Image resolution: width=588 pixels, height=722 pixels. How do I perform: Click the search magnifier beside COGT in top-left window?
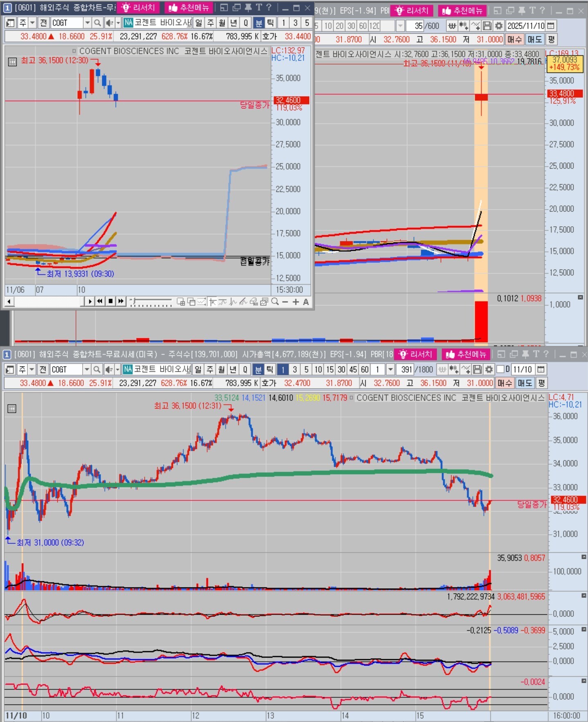pyautogui.click(x=97, y=23)
